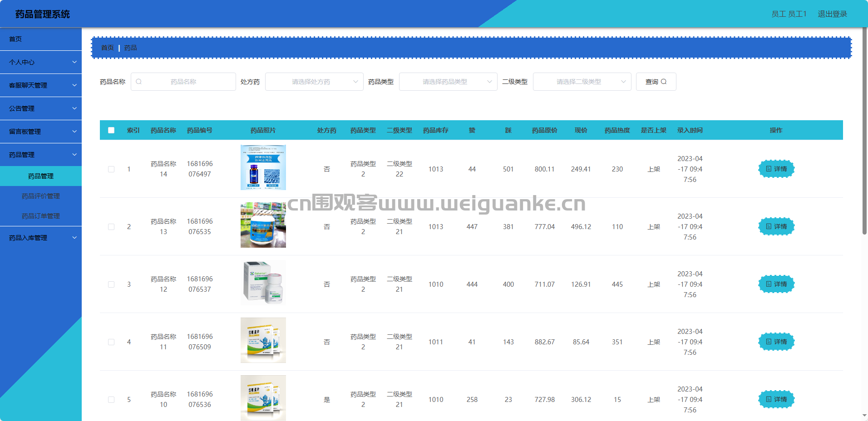Open drug photo thumbnail for 药品名称13
Viewport: 868px width, 421px height.
pos(263,225)
